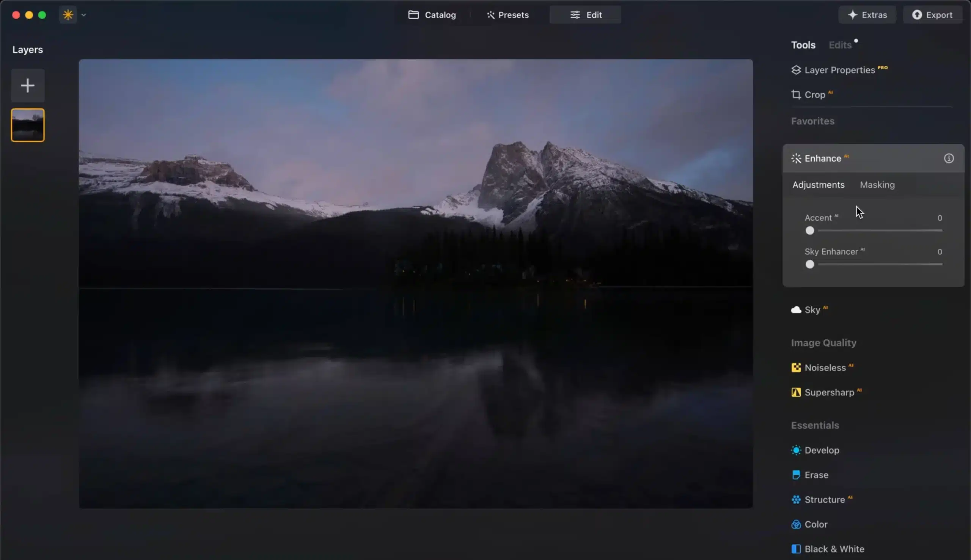Select the Erase tool
The image size is (971, 560).
coord(817,475)
